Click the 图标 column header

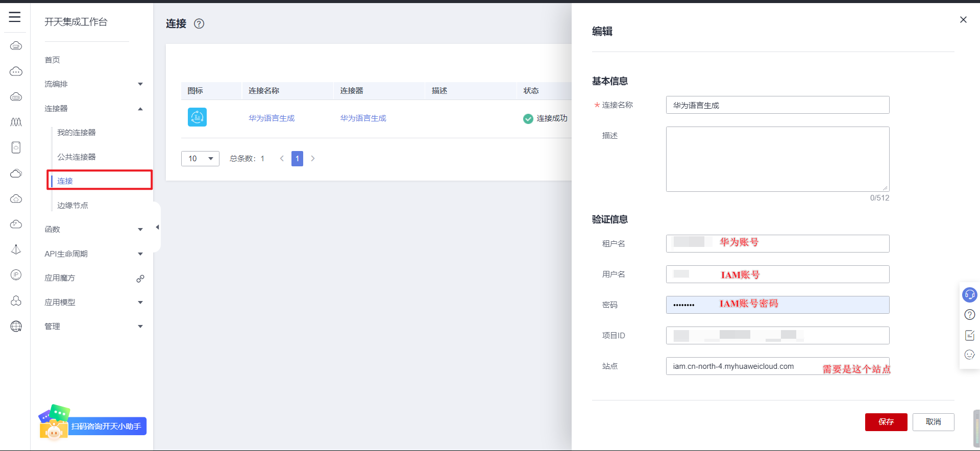(195, 91)
